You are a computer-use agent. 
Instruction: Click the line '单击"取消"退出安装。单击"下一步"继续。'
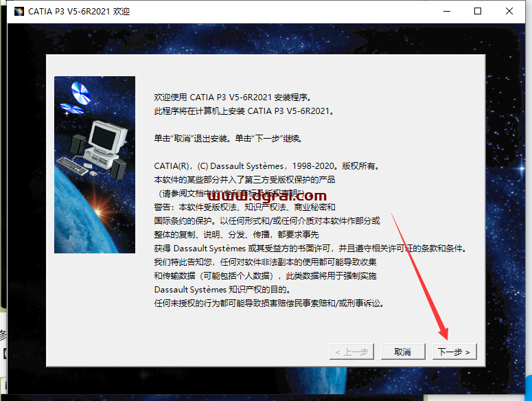228,139
